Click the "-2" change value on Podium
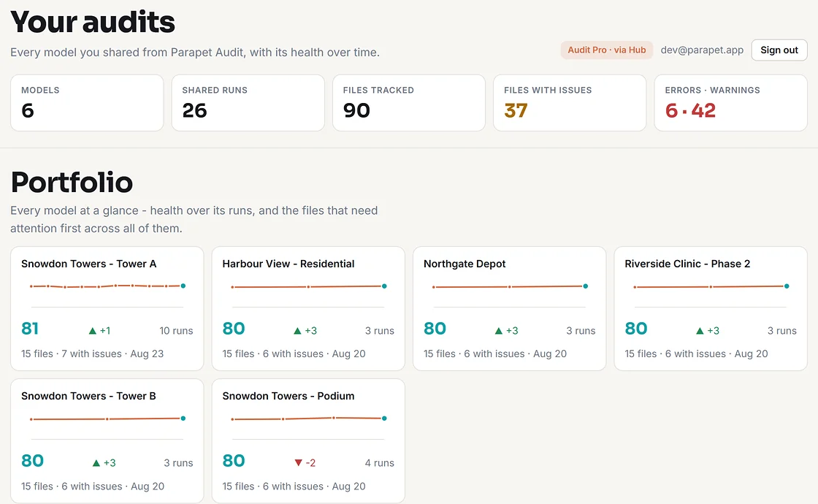 310,463
